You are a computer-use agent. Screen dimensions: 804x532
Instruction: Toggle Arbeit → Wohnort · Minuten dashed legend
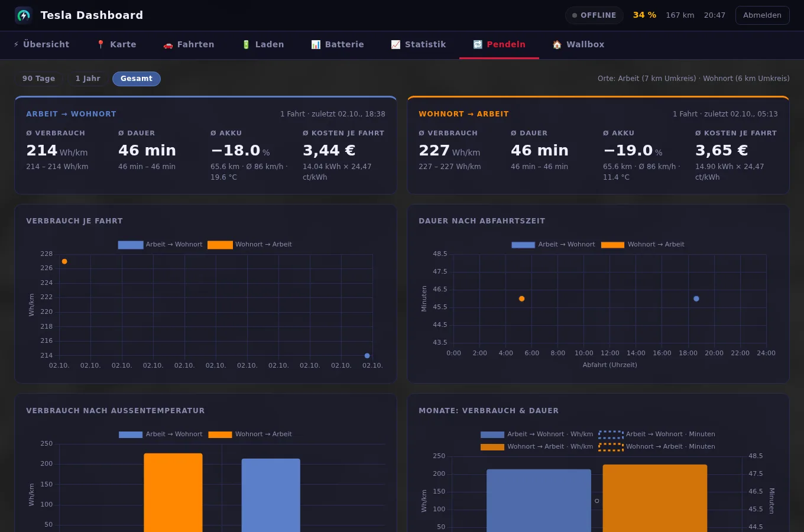click(657, 434)
